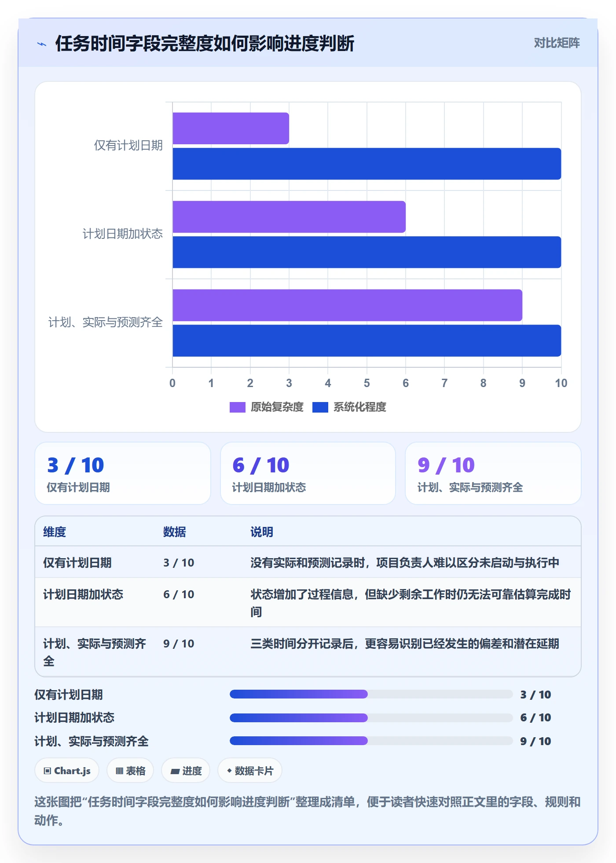The image size is (616, 863).
Task: Select the 表格 chip
Action: [x=130, y=771]
